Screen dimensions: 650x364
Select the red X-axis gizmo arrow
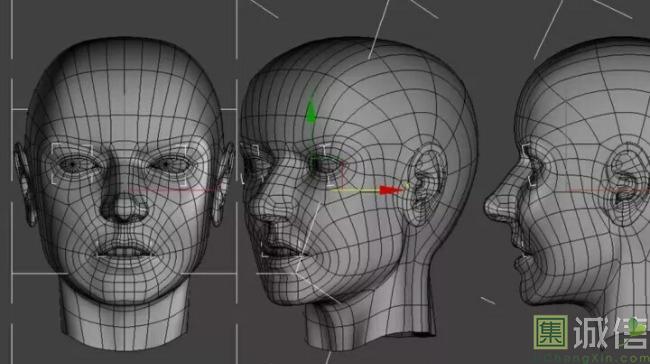tap(391, 190)
